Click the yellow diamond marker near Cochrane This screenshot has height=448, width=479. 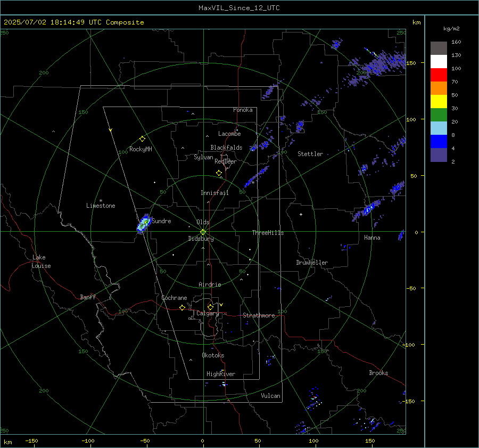point(182,308)
